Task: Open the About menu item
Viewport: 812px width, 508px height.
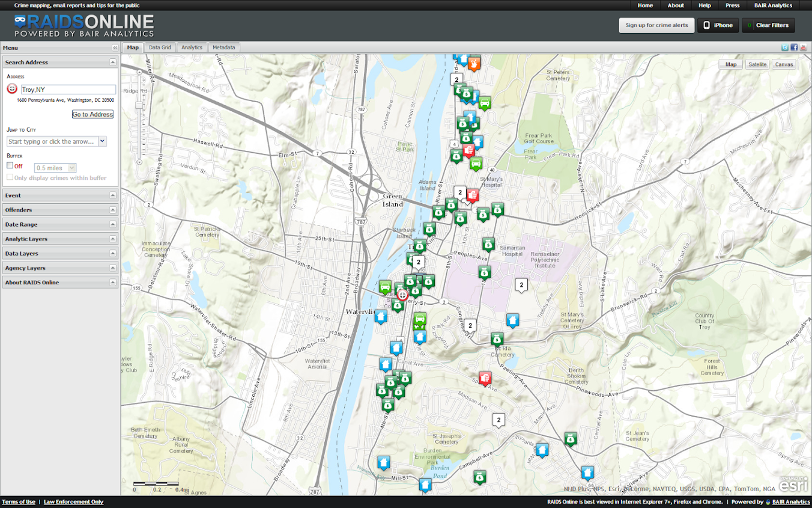Action: click(676, 5)
